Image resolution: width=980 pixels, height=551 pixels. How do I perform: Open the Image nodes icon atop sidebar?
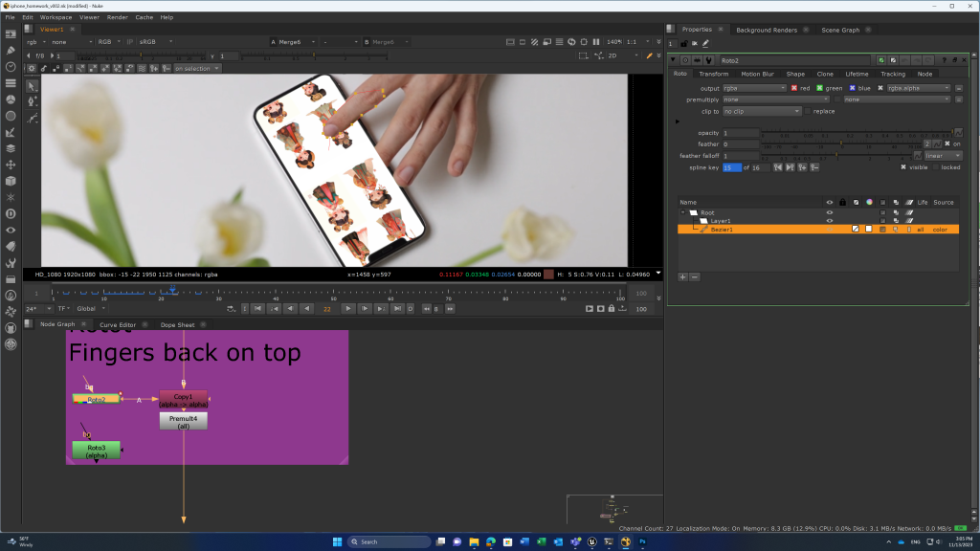[11, 34]
